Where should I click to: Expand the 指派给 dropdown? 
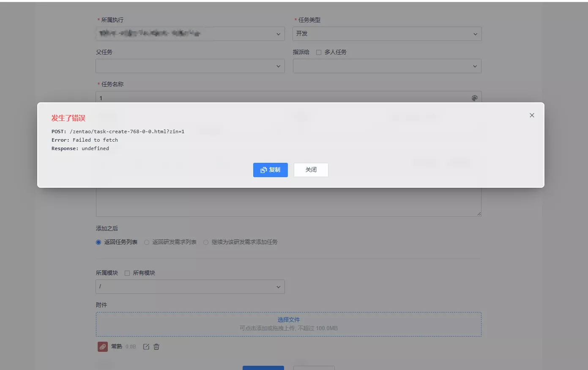tap(387, 66)
